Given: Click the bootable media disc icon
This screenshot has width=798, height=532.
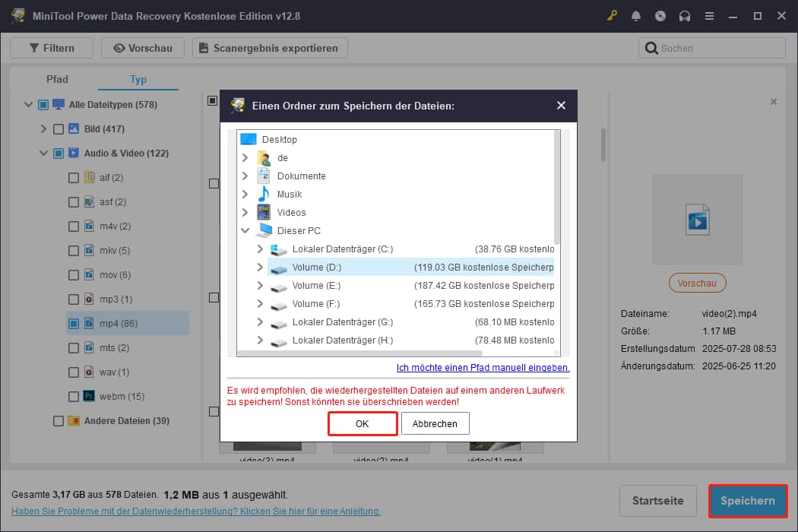Looking at the screenshot, I should [660, 15].
